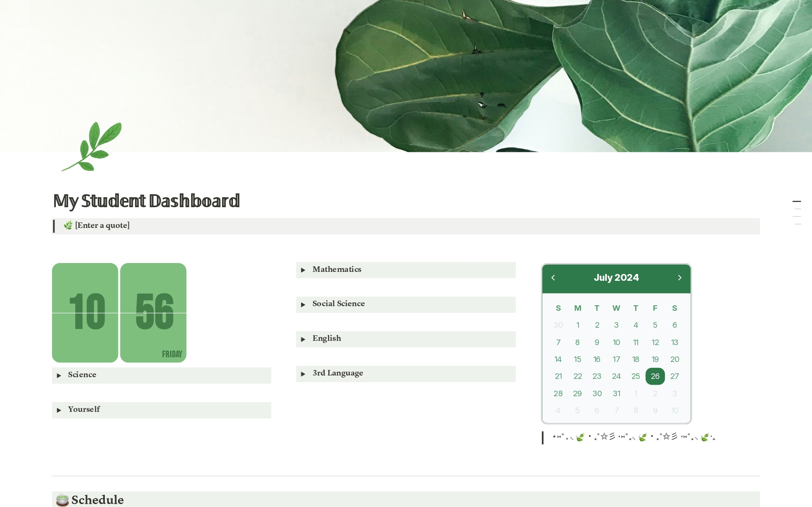Screen dimensions: 812x507
Task: Expand the Mathematics subject section
Action: point(303,269)
